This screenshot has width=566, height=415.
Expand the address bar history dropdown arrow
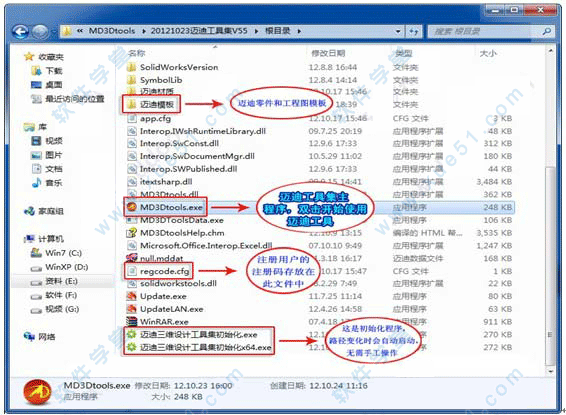coord(398,32)
